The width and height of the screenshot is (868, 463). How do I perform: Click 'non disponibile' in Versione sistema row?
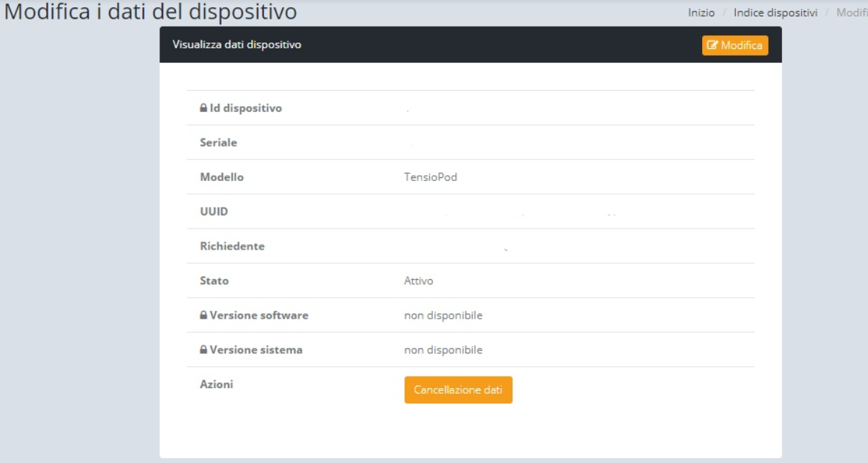click(443, 350)
